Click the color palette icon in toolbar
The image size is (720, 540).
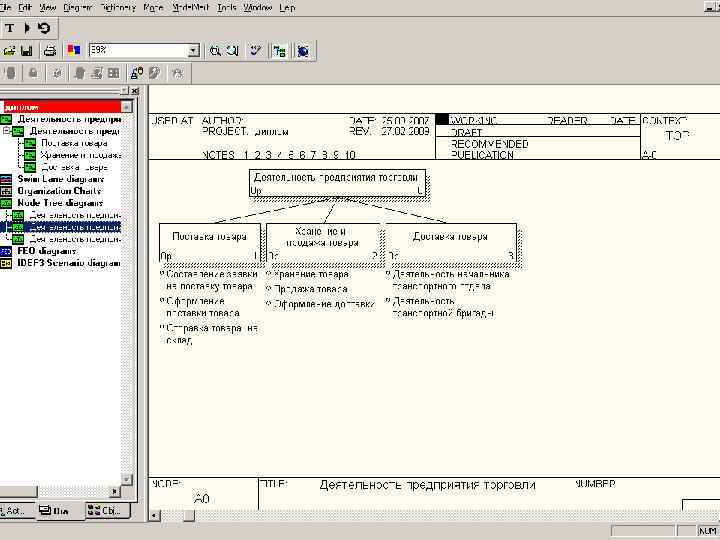click(x=72, y=50)
